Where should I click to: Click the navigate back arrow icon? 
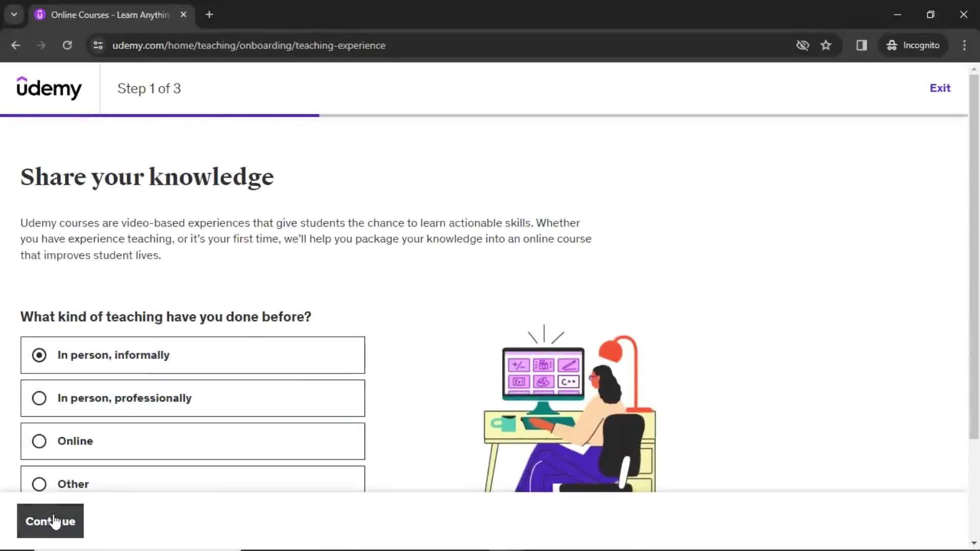(x=16, y=45)
